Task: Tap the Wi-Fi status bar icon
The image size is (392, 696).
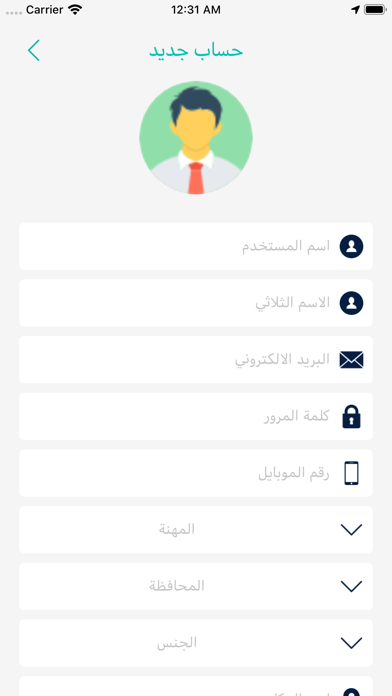Action: (75, 10)
